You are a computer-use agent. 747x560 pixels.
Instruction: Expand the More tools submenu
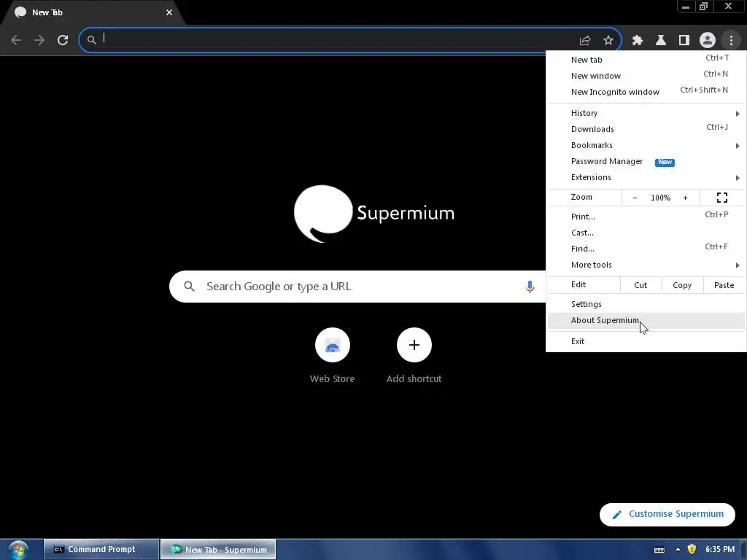click(x=646, y=265)
